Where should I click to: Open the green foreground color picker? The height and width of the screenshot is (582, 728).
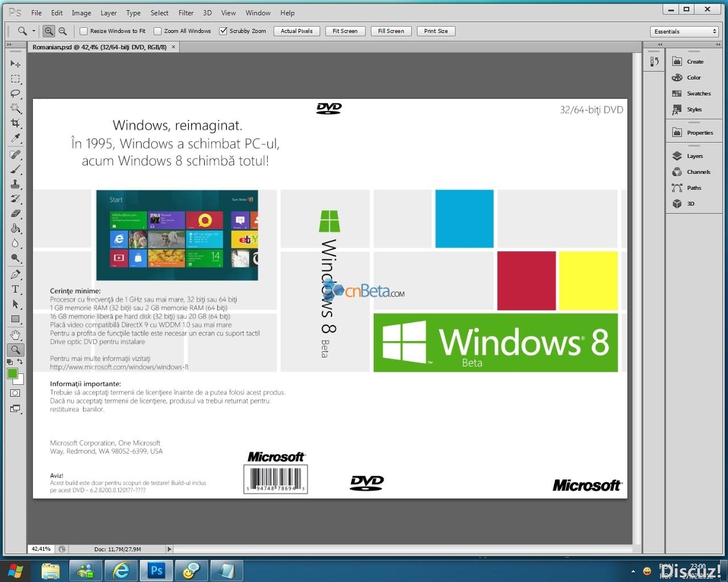pos(11,373)
